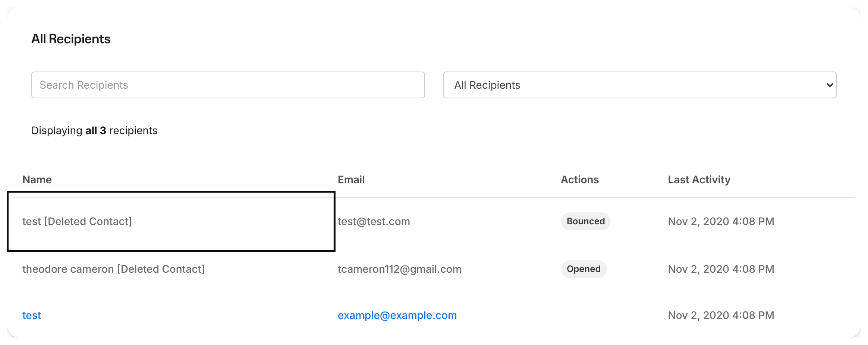This screenshot has height=345, width=868.
Task: Click example@example.com row's last activity date
Action: [721, 315]
